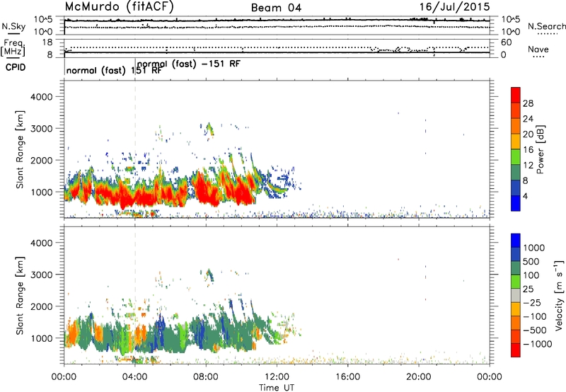
Task: Click the gray segment of the velocity colorbar
Action: pyautogui.click(x=516, y=295)
